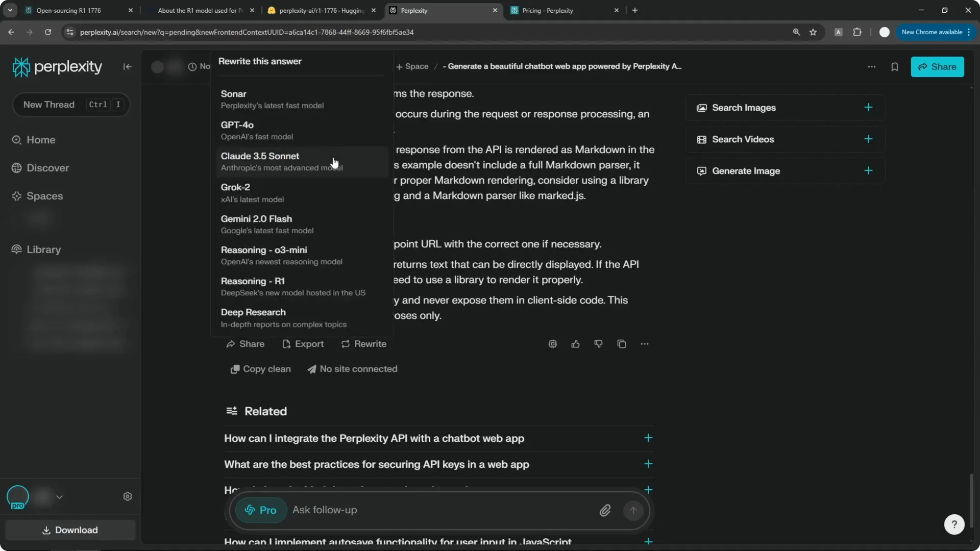Click the Download button

pos(70,530)
